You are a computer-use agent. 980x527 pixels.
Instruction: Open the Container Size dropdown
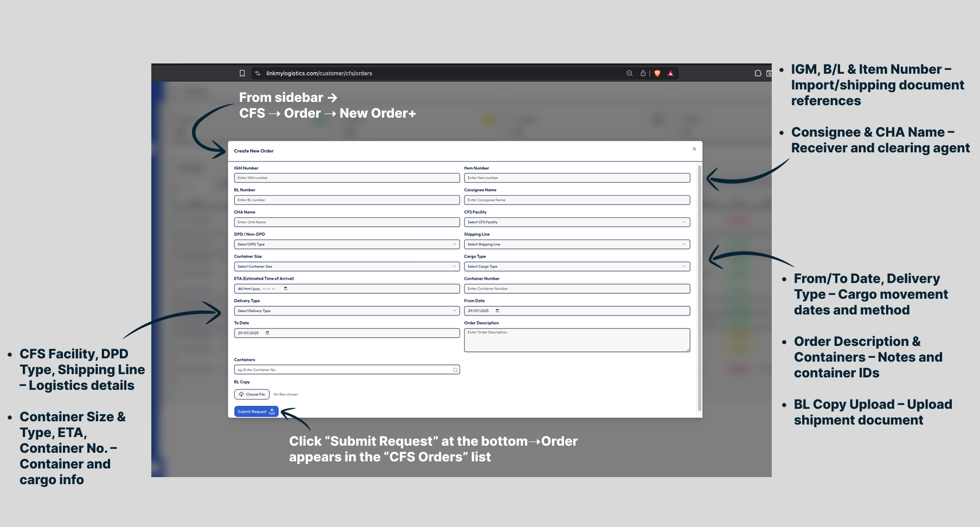pos(347,267)
